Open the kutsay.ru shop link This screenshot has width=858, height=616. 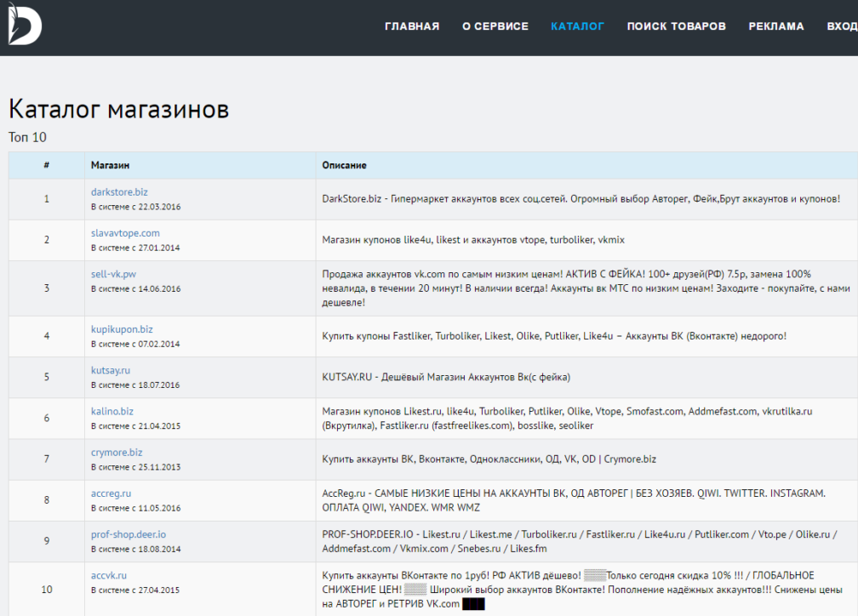click(x=111, y=370)
